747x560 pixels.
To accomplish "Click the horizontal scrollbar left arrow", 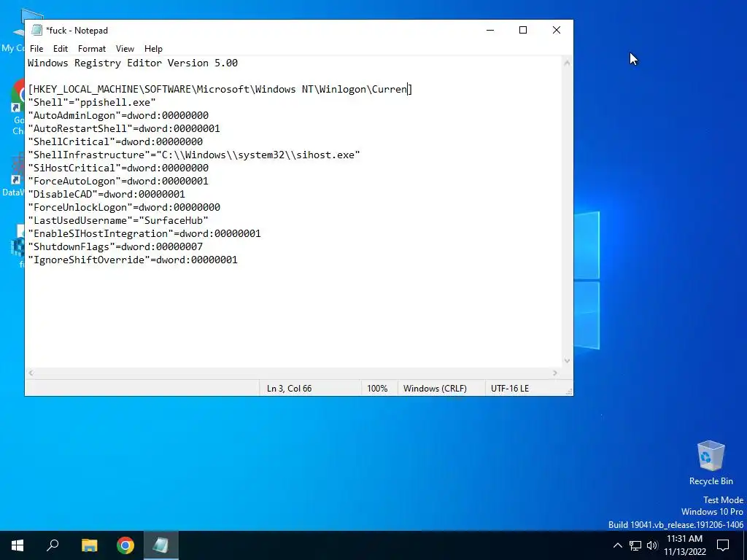I will pos(31,373).
